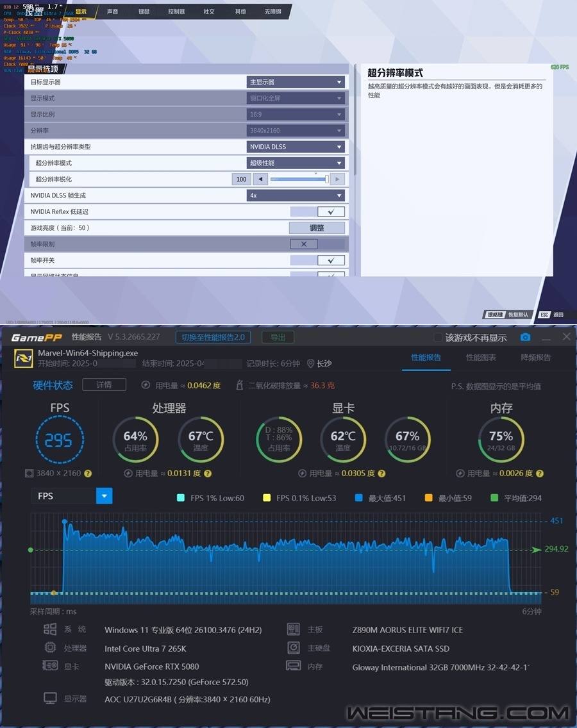
Task: Click the help icon after 0.0026 度
Action: coord(540,474)
